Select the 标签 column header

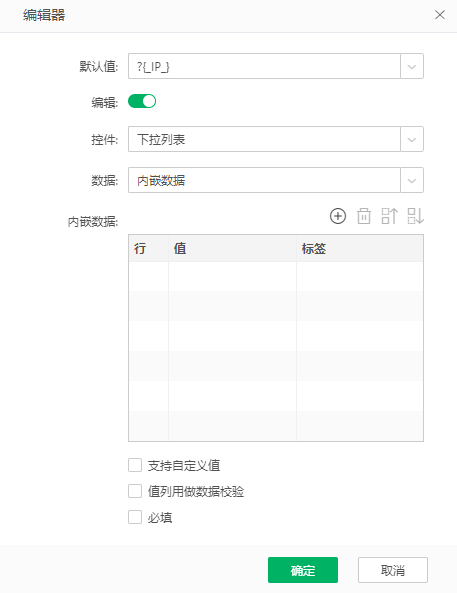click(x=360, y=248)
